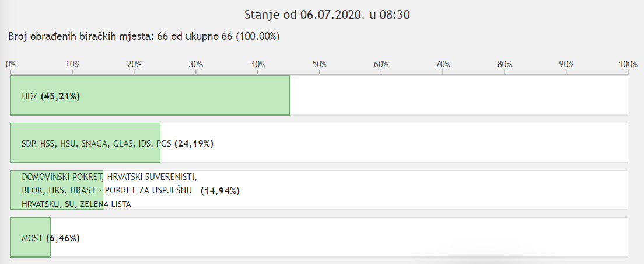644x264 pixels.
Task: Click the (14,94%) percentage value
Action: coord(220,191)
